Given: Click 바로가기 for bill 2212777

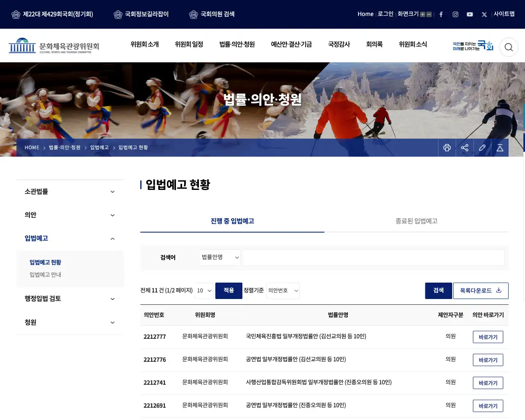Looking at the screenshot, I should (x=488, y=337).
